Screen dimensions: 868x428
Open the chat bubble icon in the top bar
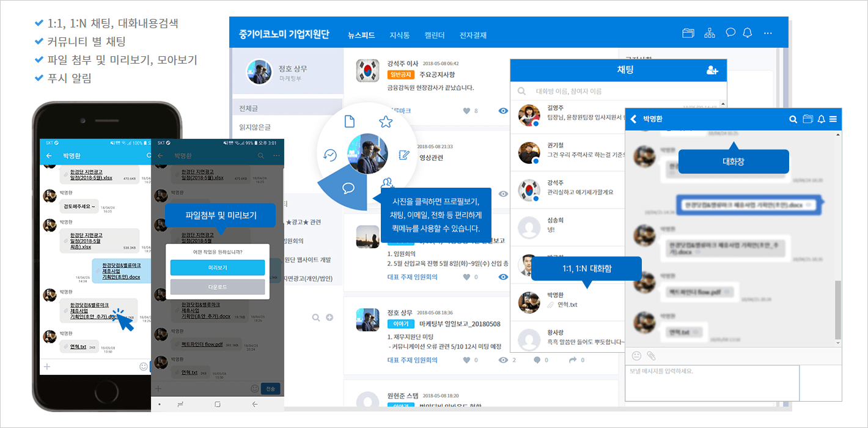730,32
